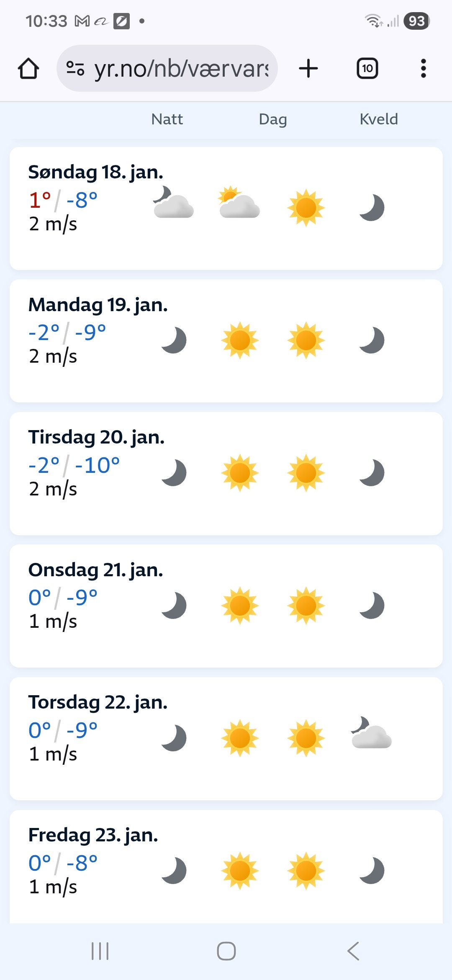Tap Mandag first sun icon
Screen dimensions: 452x980
(240, 340)
